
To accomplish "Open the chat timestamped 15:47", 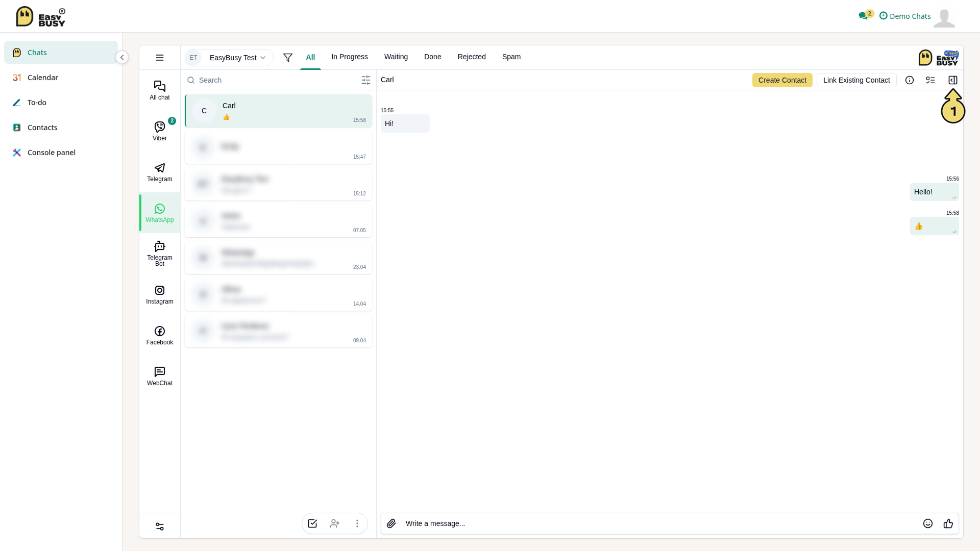I will pyautogui.click(x=279, y=147).
